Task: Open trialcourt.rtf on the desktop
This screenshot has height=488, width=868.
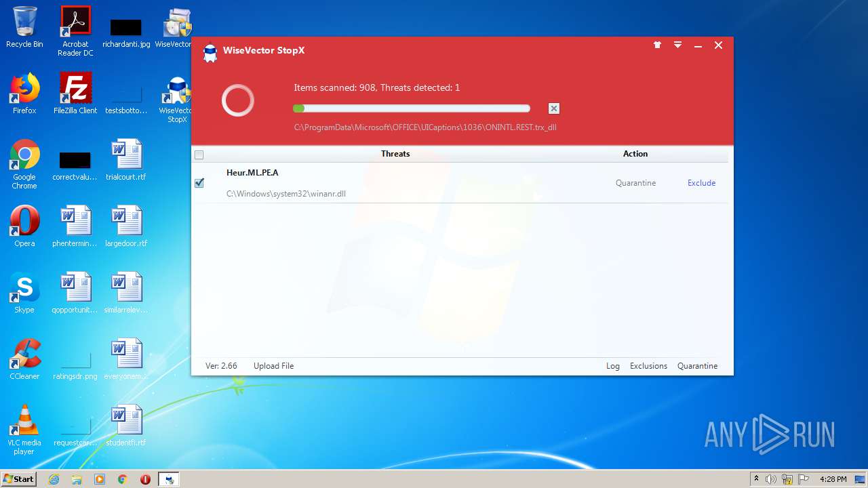Action: click(x=126, y=160)
